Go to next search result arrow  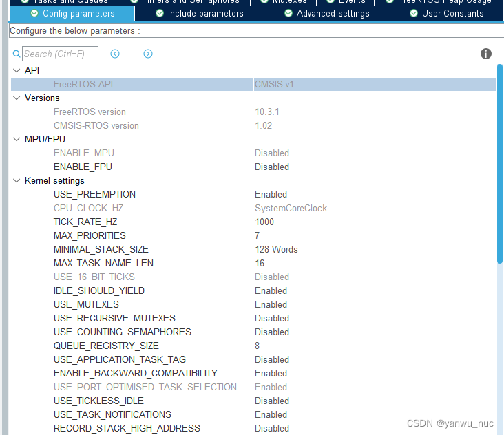tap(148, 54)
